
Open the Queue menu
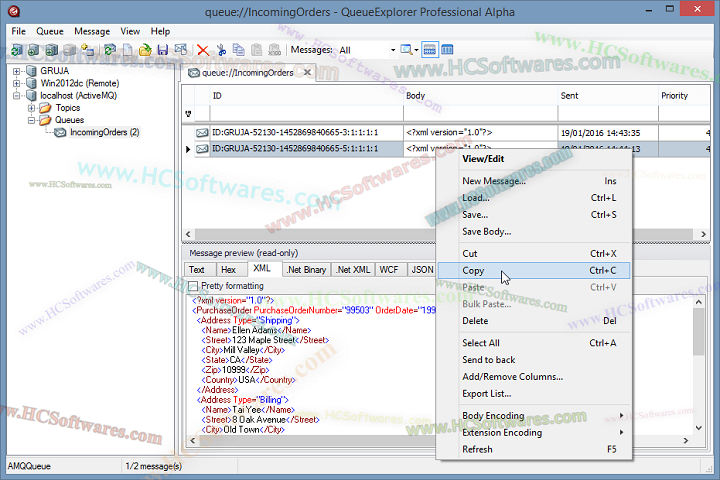(x=50, y=31)
